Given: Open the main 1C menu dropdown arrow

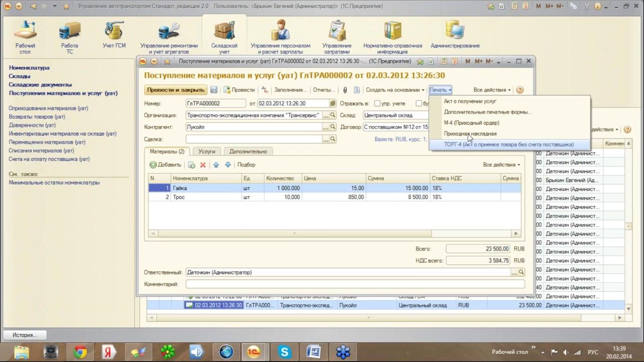Looking at the screenshot, I should pos(20,7).
